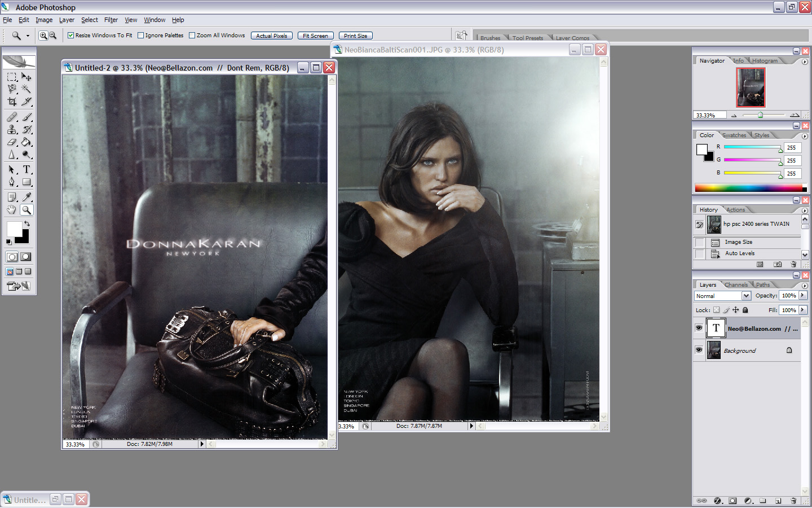Select the Dodge tool
Image resolution: width=812 pixels, height=508 pixels.
(26, 155)
